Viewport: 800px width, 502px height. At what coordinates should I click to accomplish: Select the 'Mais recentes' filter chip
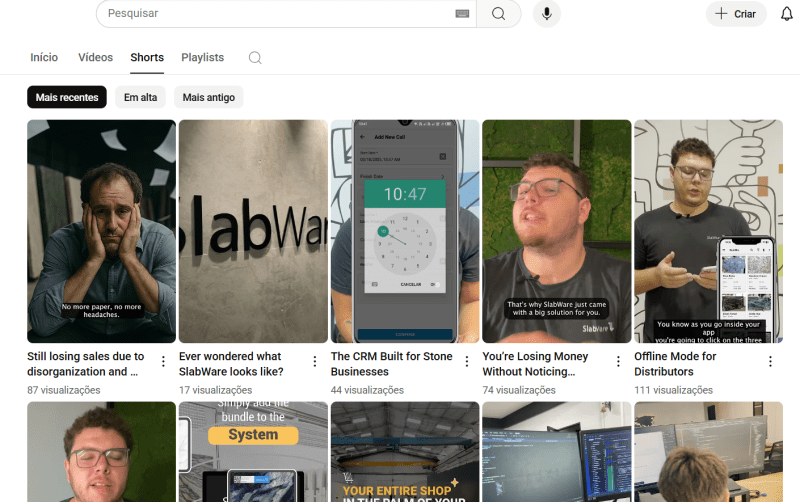click(67, 97)
